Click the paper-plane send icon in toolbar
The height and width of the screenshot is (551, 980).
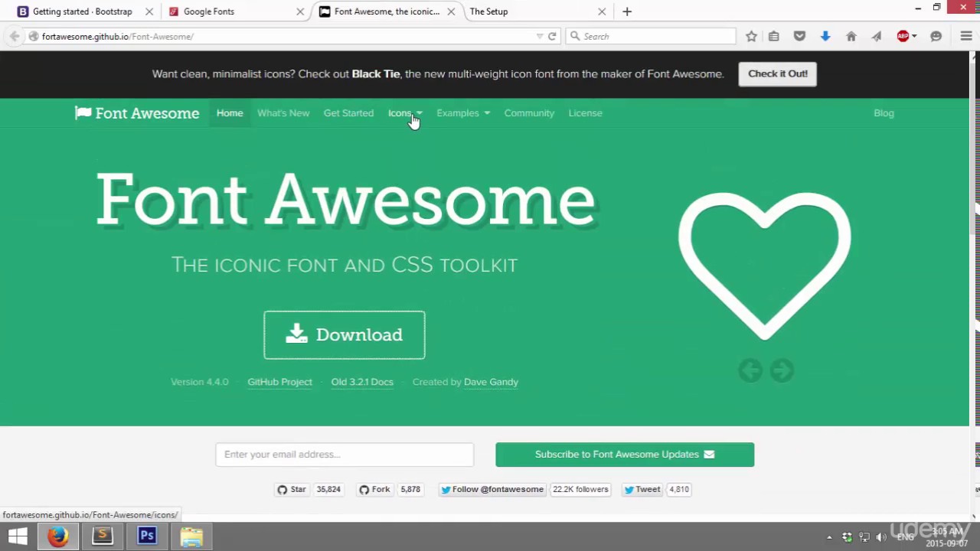tap(877, 36)
